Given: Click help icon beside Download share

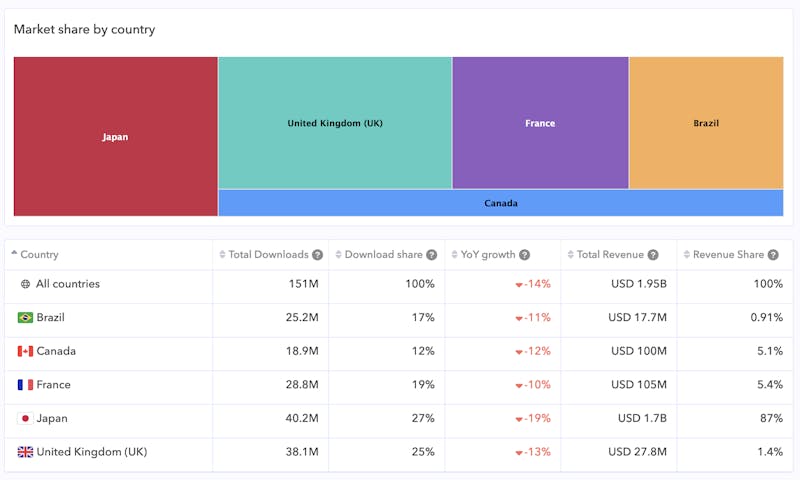Looking at the screenshot, I should (431, 255).
